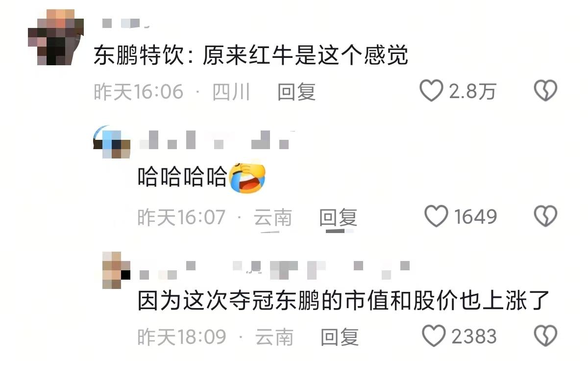The height and width of the screenshot is (365, 588).
Task: Select the 2383 like count
Action: point(474,337)
